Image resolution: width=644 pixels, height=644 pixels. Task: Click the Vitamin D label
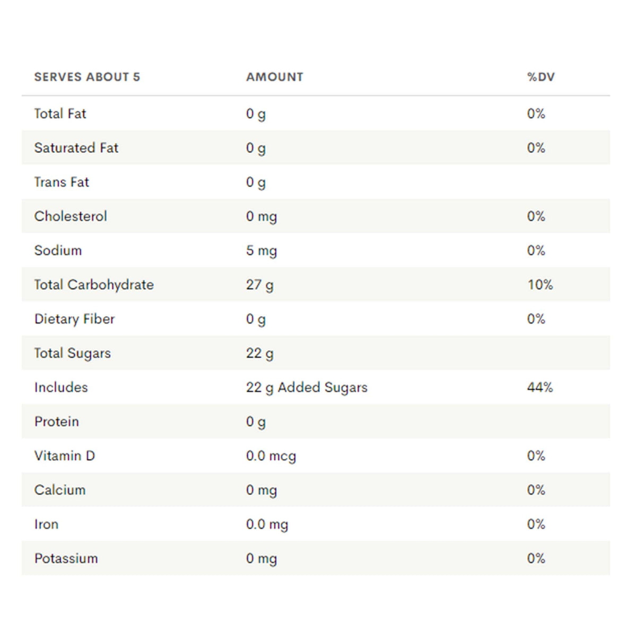(65, 456)
